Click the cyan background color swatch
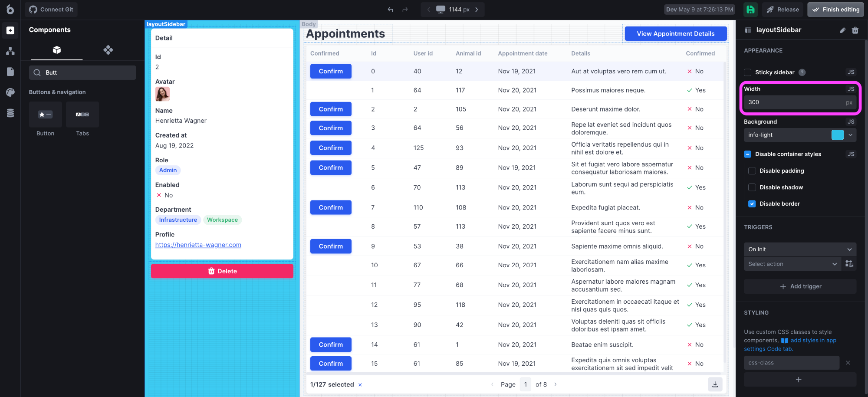The width and height of the screenshot is (868, 397). click(838, 135)
